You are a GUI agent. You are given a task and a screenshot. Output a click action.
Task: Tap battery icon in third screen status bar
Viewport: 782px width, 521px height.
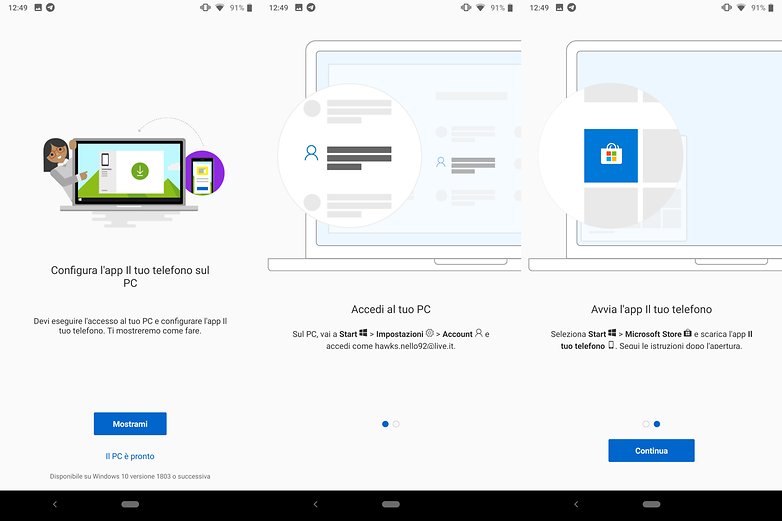(x=771, y=7)
